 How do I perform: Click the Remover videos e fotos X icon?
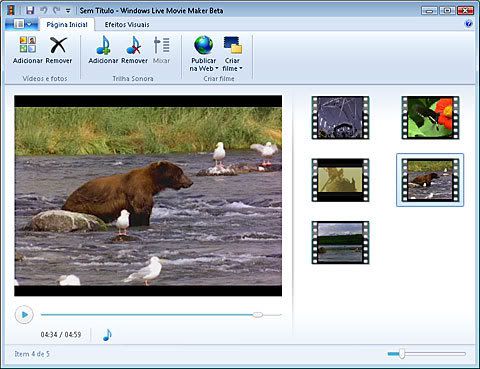58,45
